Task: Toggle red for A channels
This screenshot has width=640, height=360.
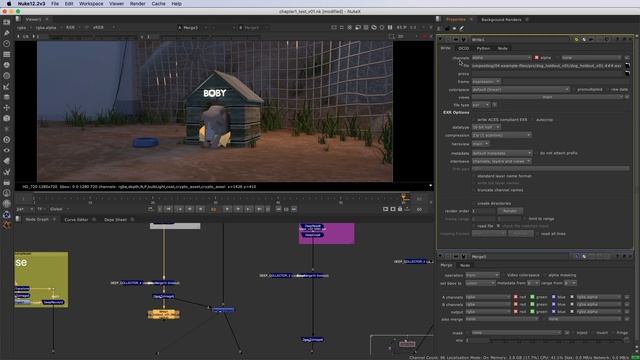Action: [x=516, y=297]
